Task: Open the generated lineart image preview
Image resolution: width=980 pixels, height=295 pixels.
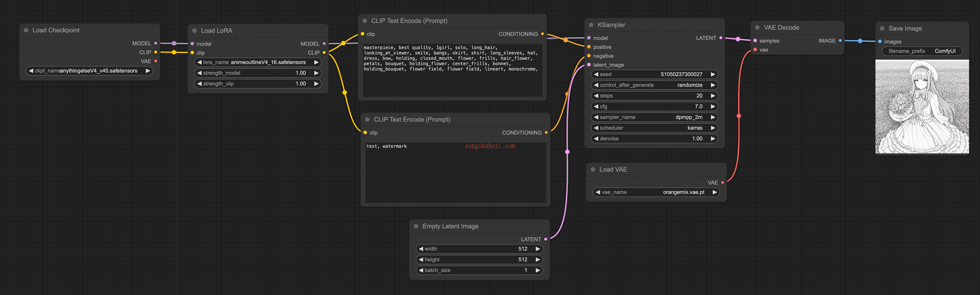Action: pyautogui.click(x=922, y=107)
